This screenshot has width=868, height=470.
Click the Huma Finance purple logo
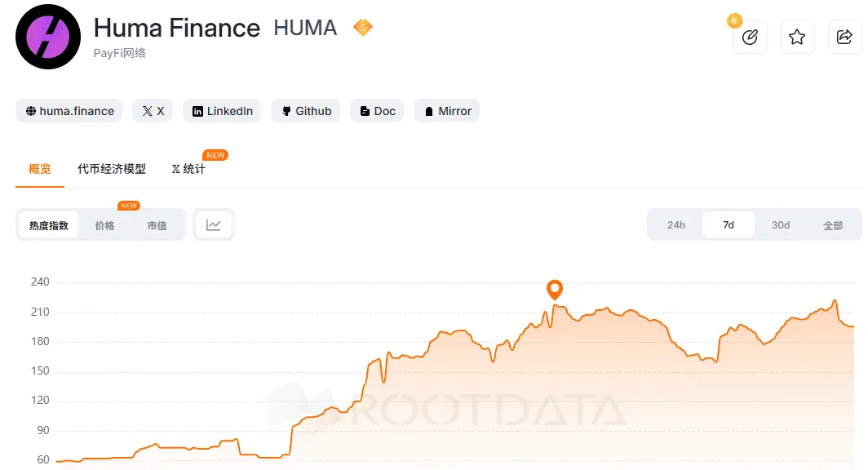click(48, 37)
